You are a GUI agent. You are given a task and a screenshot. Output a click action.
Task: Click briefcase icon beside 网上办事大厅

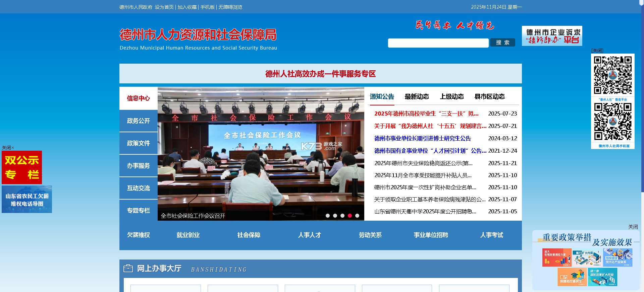[128, 269]
